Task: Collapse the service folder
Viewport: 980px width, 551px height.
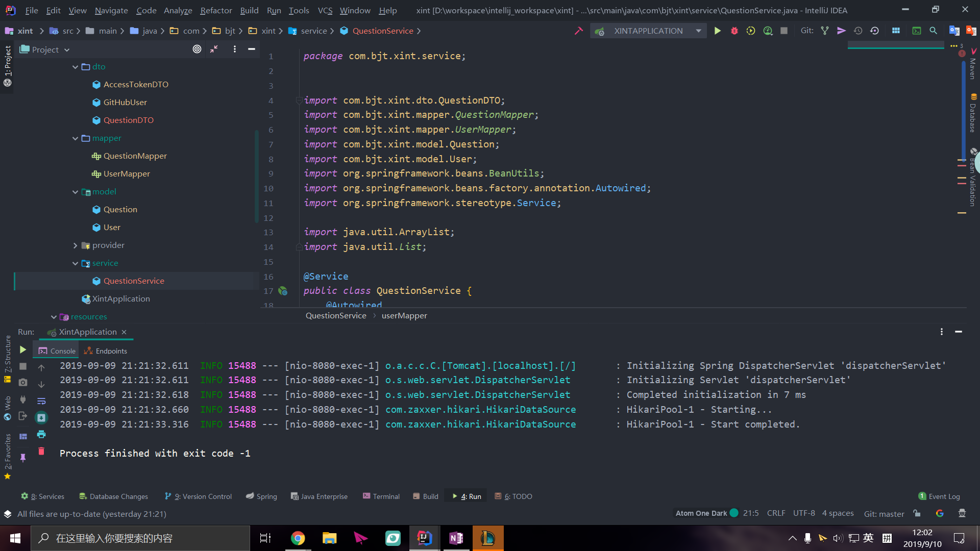Action: click(x=75, y=263)
